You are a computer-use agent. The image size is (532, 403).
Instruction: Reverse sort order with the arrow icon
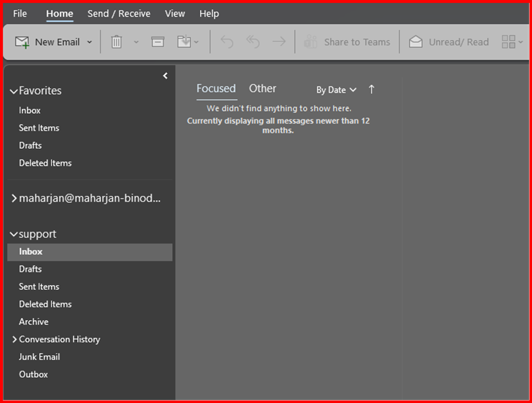[371, 89]
